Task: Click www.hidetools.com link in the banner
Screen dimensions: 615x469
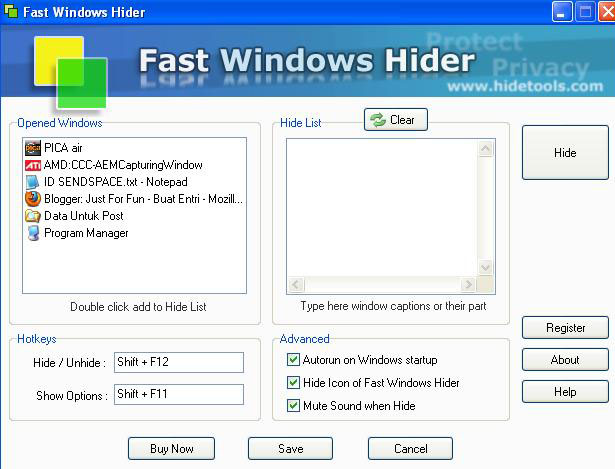Action: coord(525,86)
